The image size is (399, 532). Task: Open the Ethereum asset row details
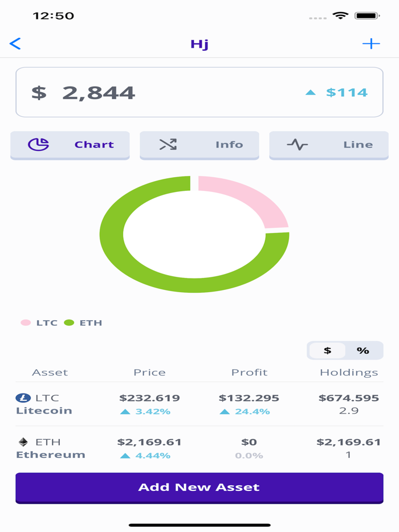pos(199,447)
